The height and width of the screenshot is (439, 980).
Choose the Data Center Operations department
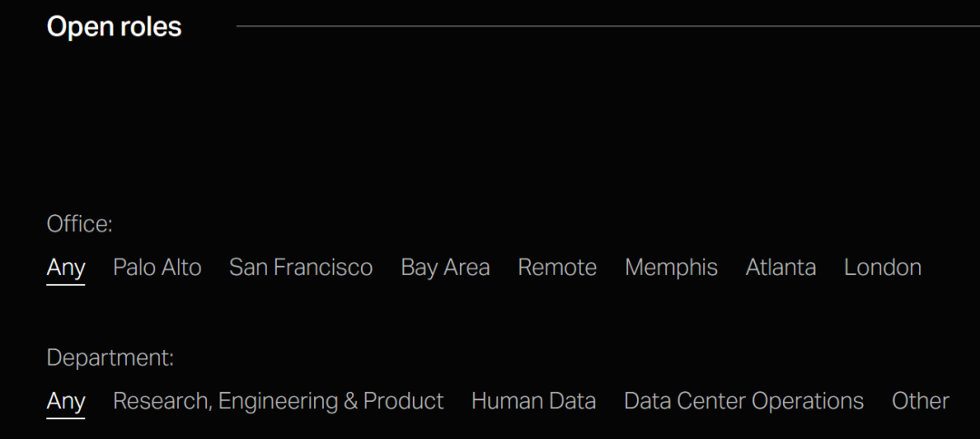click(743, 401)
